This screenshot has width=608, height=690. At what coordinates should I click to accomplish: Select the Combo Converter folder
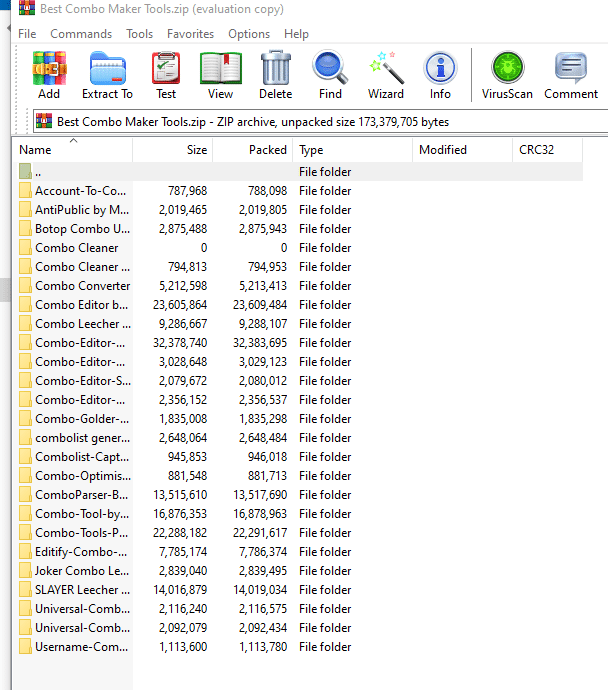pyautogui.click(x=82, y=286)
